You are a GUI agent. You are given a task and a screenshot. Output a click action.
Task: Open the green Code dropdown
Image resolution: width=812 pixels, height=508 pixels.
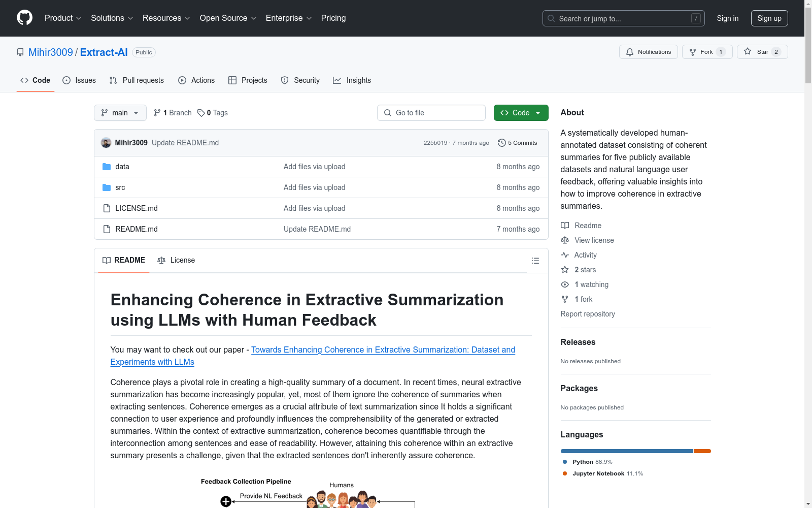pos(521,113)
